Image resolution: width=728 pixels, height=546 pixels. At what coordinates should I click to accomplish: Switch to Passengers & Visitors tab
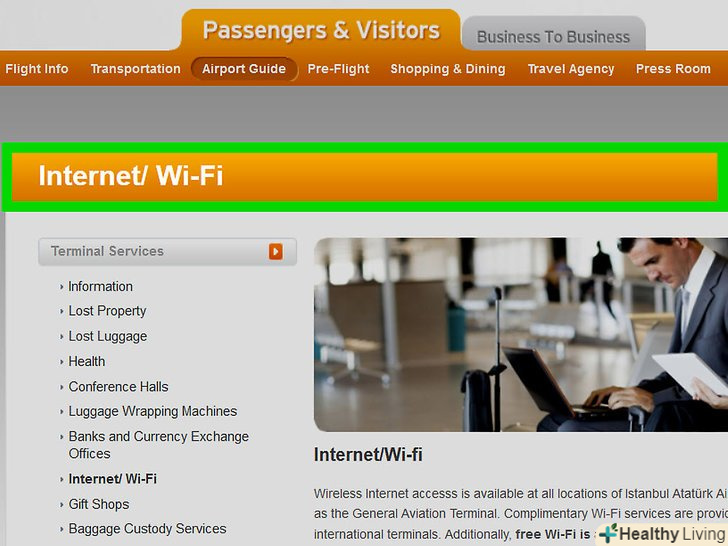tap(321, 31)
